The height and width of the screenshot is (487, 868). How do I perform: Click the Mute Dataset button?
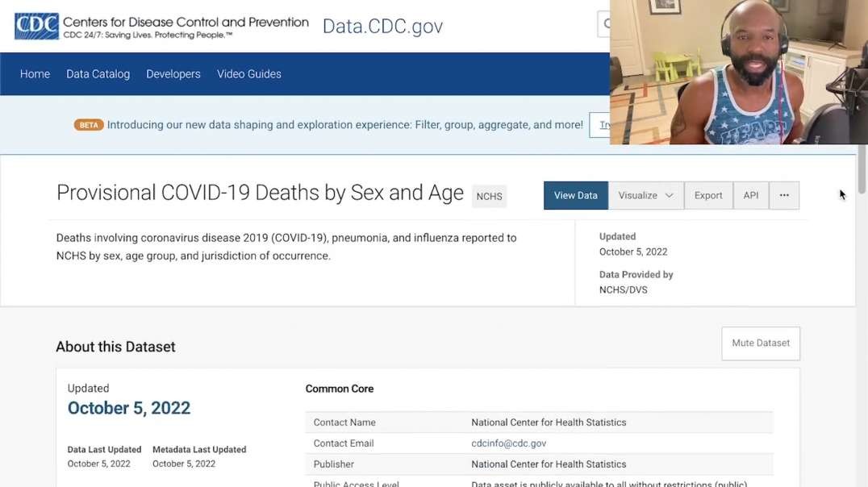point(761,343)
